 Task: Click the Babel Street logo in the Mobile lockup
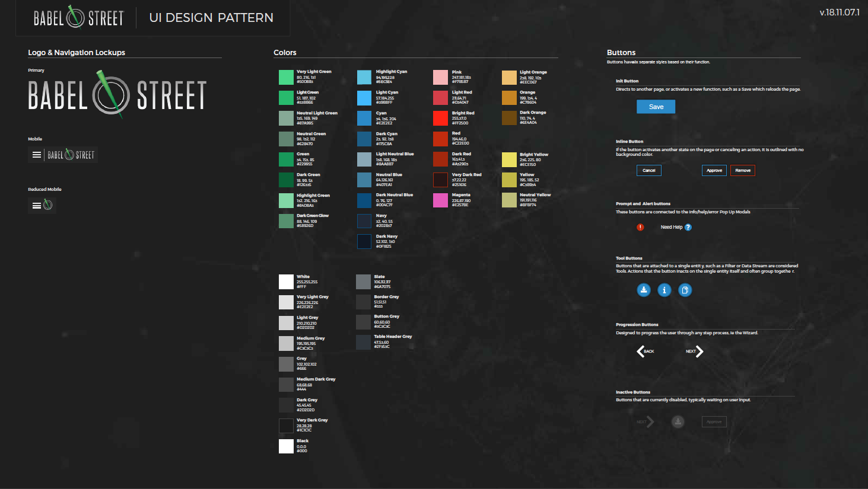pos(71,155)
